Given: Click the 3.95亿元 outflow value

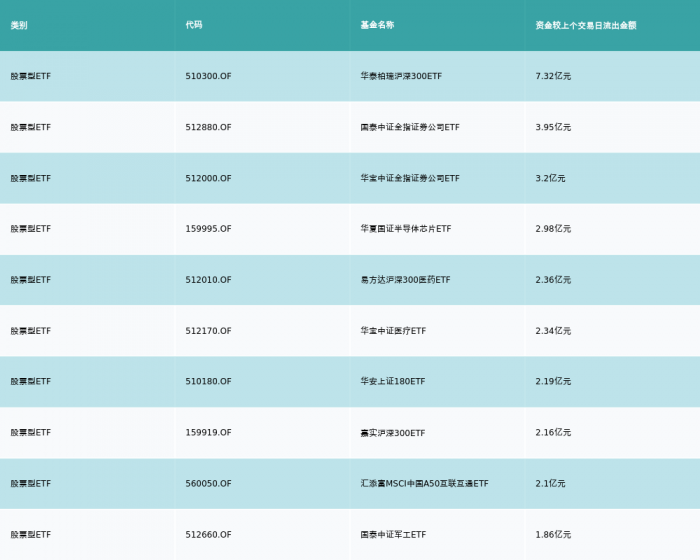Looking at the screenshot, I should (553, 127).
